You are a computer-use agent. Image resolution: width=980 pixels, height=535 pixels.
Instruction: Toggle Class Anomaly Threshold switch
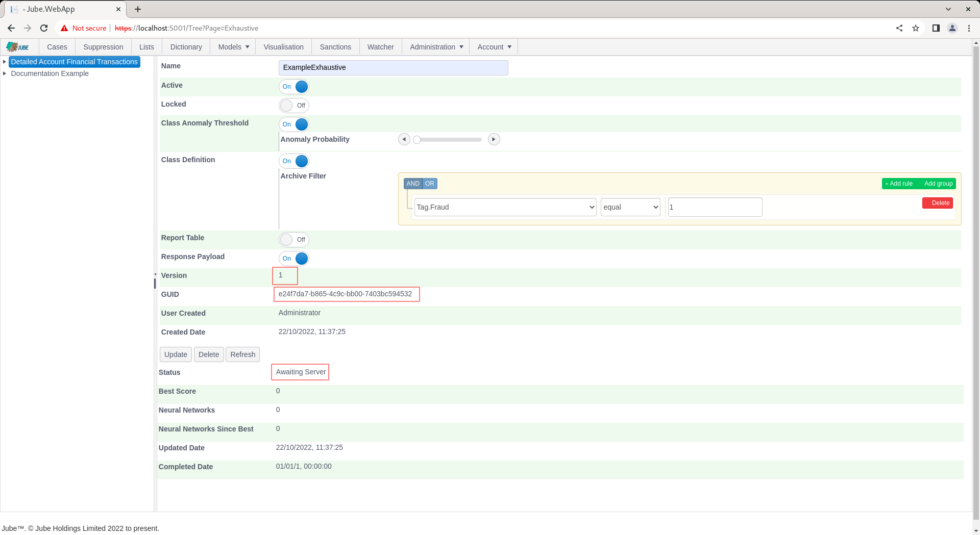click(294, 124)
